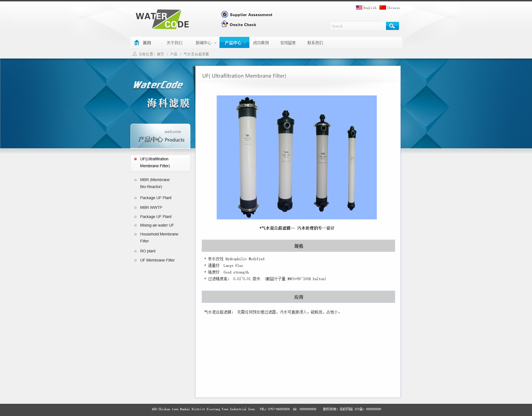
Task: Click the Onsite Check icon
Action: (224, 24)
